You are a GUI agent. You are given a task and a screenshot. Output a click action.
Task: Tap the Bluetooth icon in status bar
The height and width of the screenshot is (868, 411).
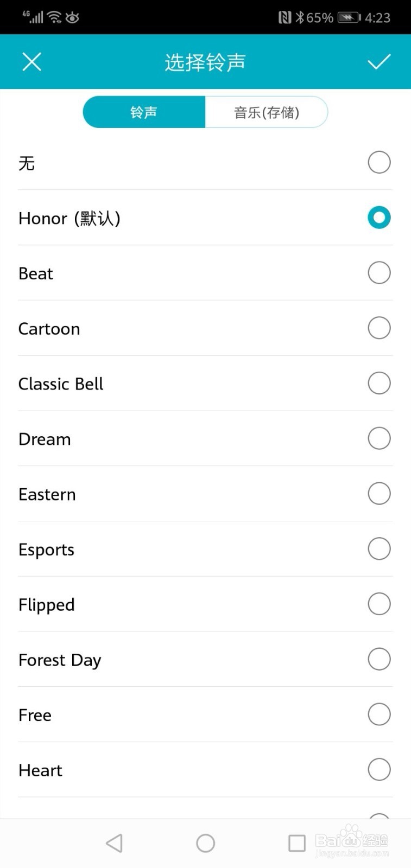click(300, 18)
